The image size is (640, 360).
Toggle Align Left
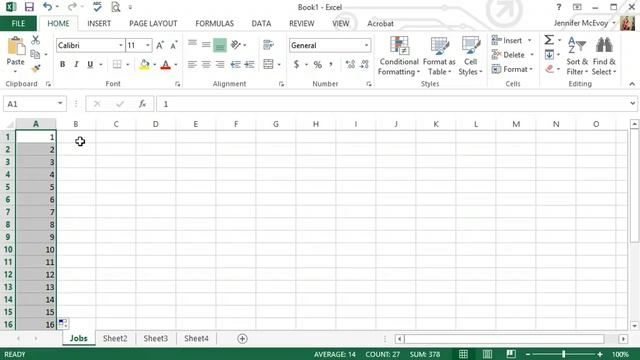pos(192,64)
